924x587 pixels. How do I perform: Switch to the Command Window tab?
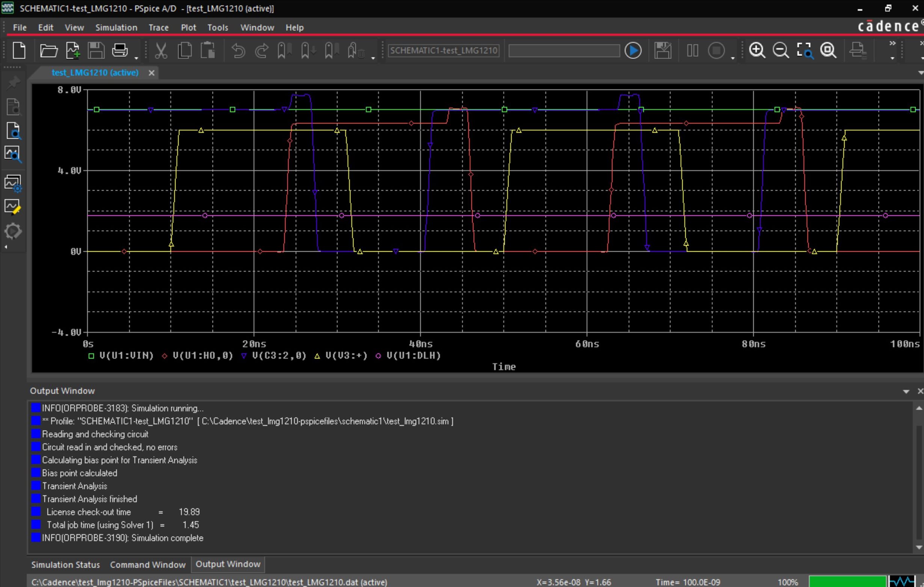(x=148, y=565)
